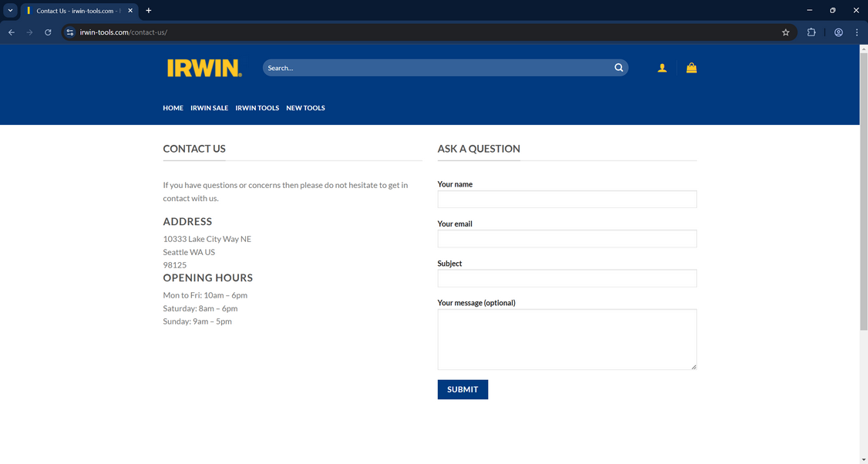Click the 'Your email' label

(x=455, y=224)
